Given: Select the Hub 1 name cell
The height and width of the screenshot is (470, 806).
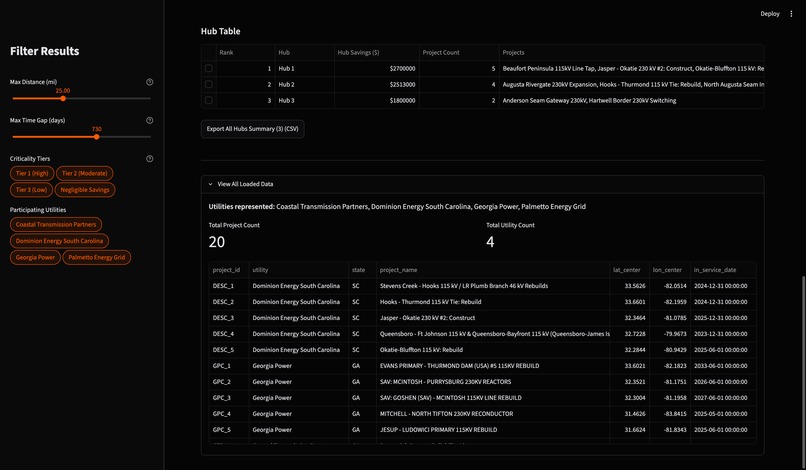Looking at the screenshot, I should 304,68.
